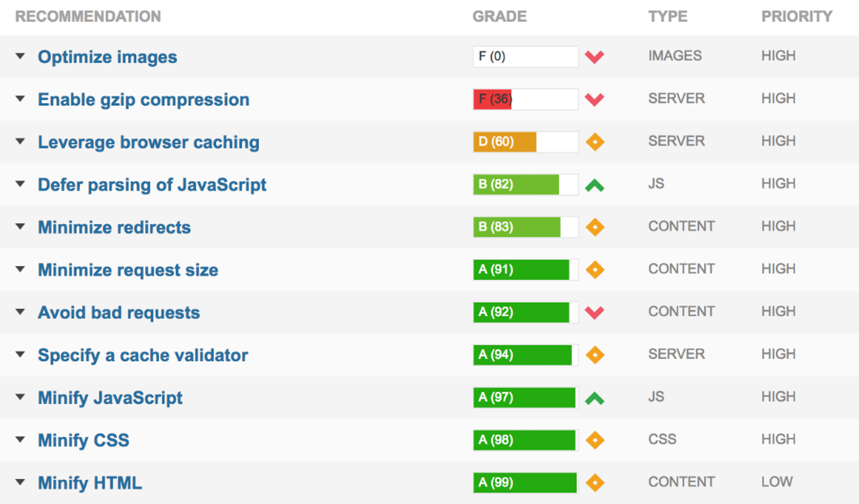Image resolution: width=859 pixels, height=504 pixels.
Task: Toggle the Minify CSS row triangle
Action: pos(20,440)
